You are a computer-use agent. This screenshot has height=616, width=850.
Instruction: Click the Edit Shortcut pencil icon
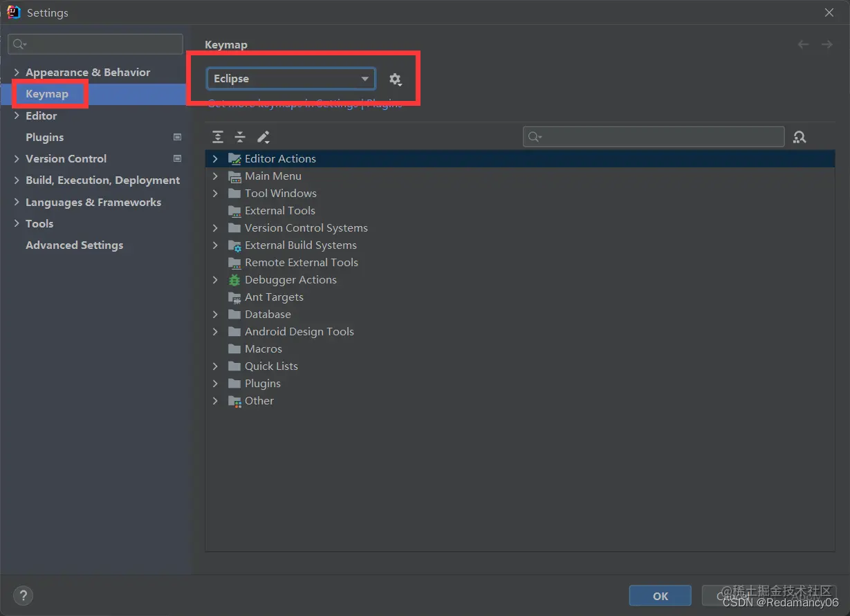(263, 137)
